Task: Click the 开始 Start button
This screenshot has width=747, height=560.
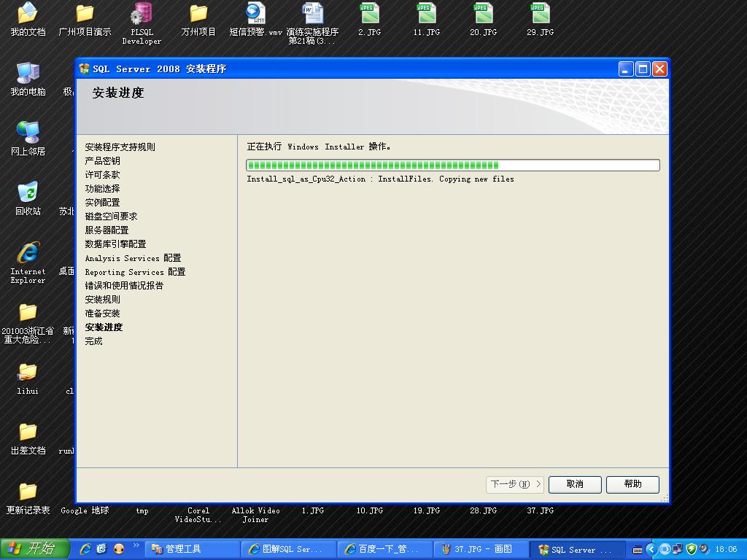Action: [34, 549]
